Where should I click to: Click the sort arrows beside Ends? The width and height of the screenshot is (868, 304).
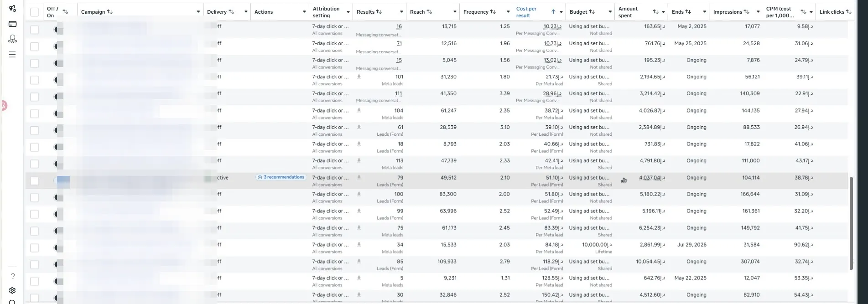[x=688, y=12]
